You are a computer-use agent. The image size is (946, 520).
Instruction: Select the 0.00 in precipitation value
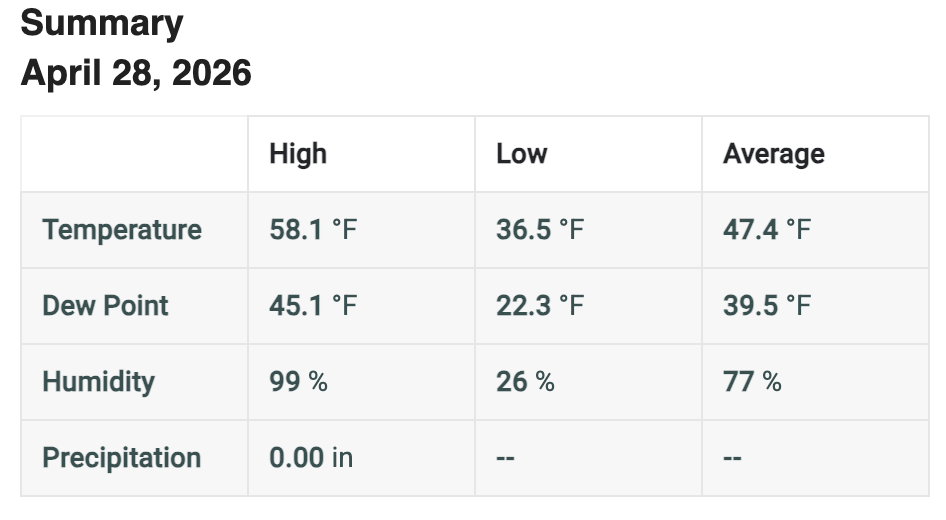pos(311,458)
